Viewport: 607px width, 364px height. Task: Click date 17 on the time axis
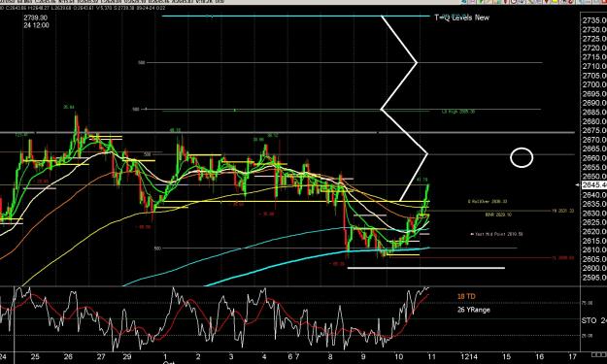[572, 356]
